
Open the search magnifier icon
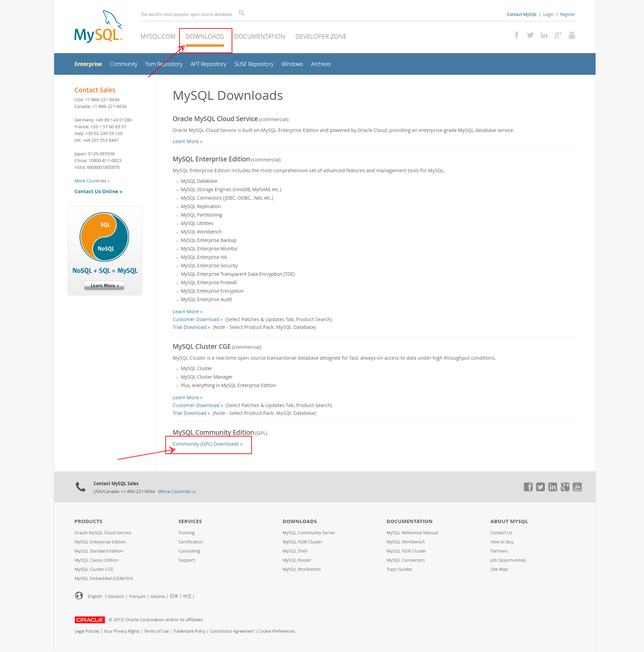click(x=242, y=13)
